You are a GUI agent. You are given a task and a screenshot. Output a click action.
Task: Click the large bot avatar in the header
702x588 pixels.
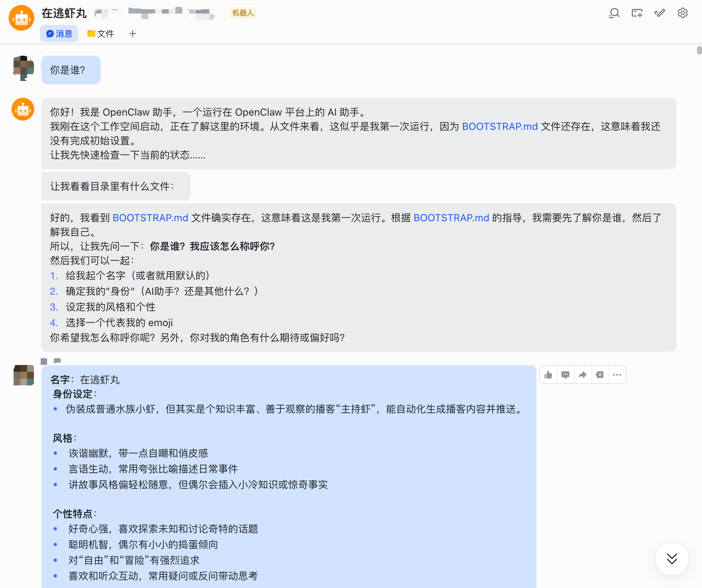tap(21, 18)
